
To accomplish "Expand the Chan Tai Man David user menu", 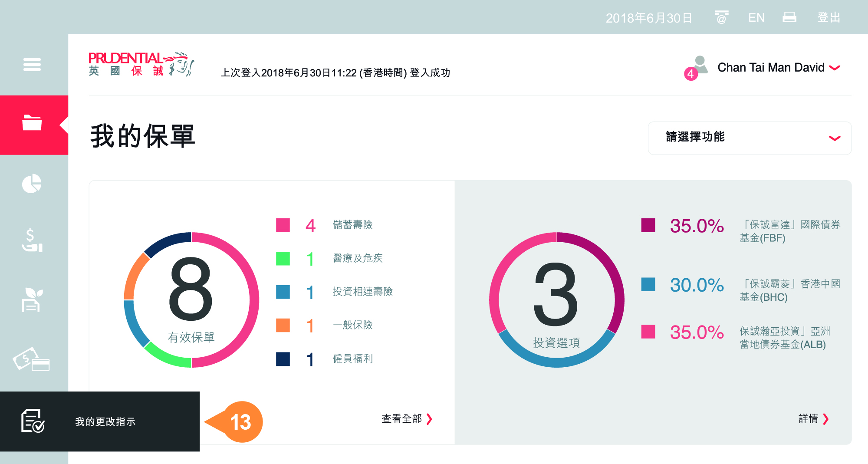I will click(x=779, y=68).
